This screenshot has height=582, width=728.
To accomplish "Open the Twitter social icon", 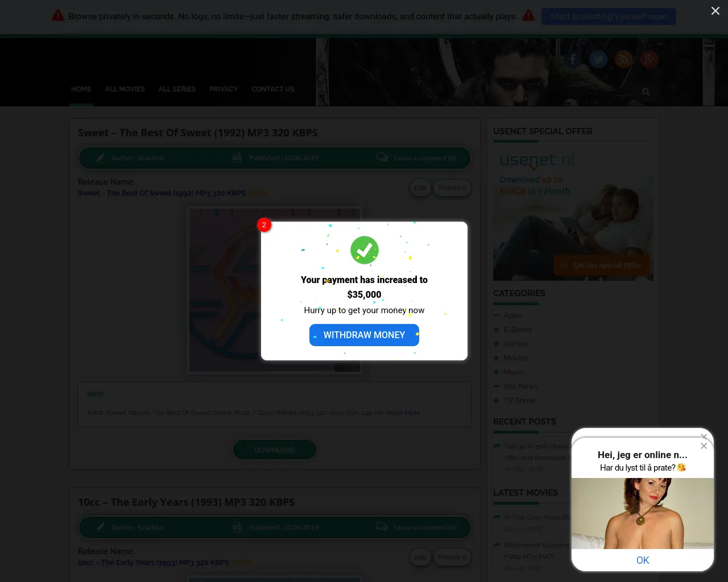I will click(x=598, y=59).
